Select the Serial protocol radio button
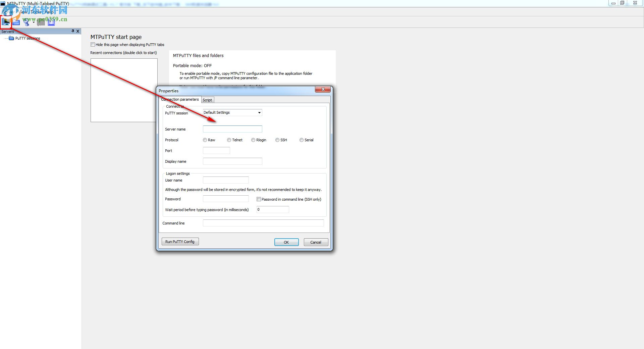644x349 pixels. pos(302,140)
